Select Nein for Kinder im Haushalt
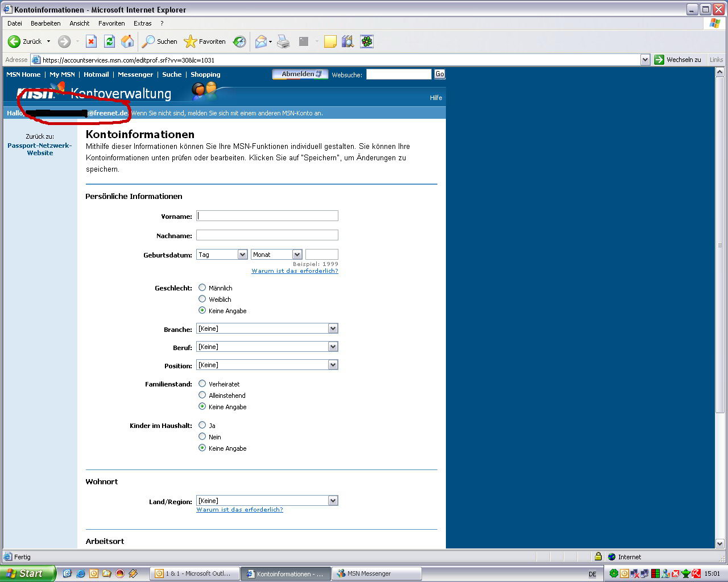This screenshot has width=728, height=582. (202, 436)
